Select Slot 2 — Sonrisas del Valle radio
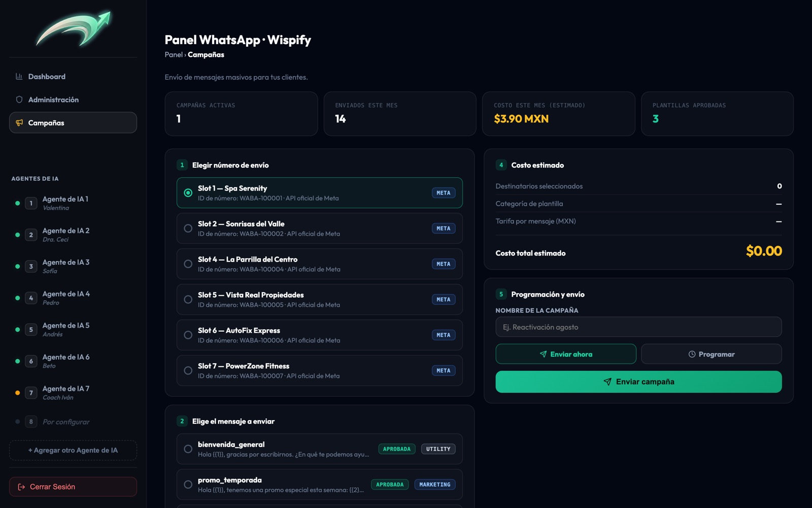This screenshot has height=508, width=812. point(188,229)
